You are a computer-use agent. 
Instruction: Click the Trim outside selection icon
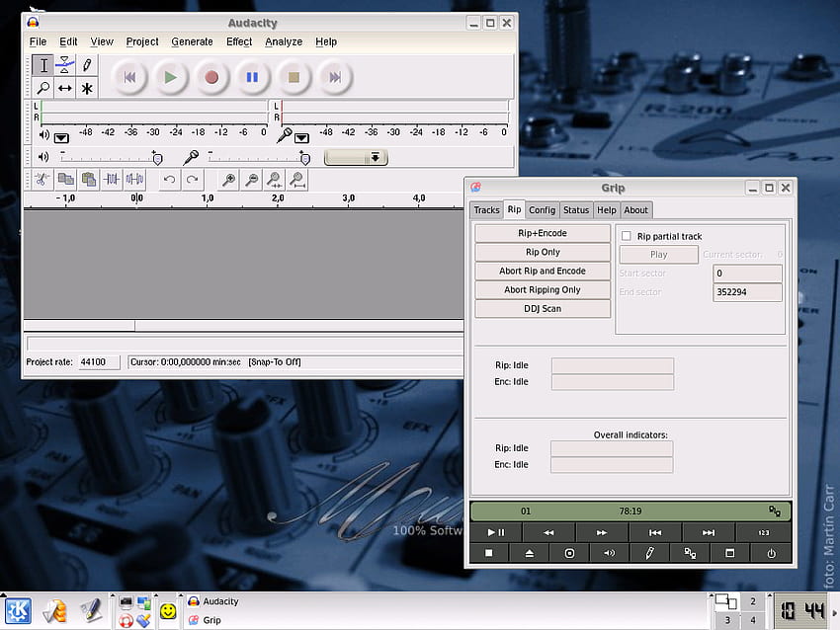[x=112, y=180]
